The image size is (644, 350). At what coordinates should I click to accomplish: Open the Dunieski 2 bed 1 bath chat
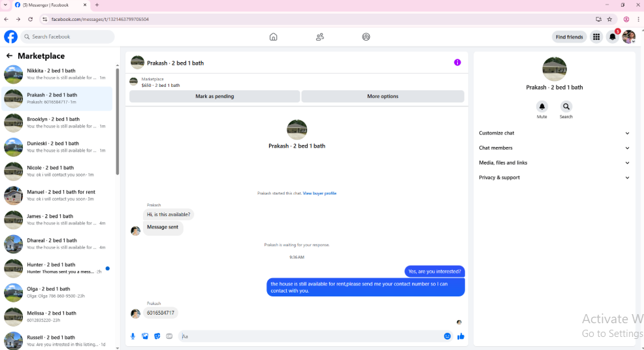(x=57, y=147)
